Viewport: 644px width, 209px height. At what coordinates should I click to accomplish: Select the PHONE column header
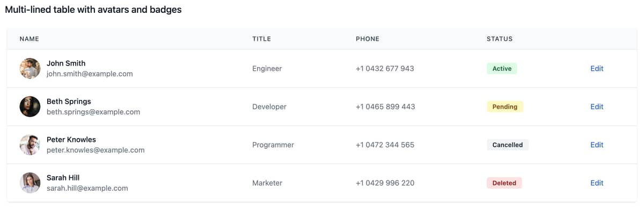coord(368,39)
